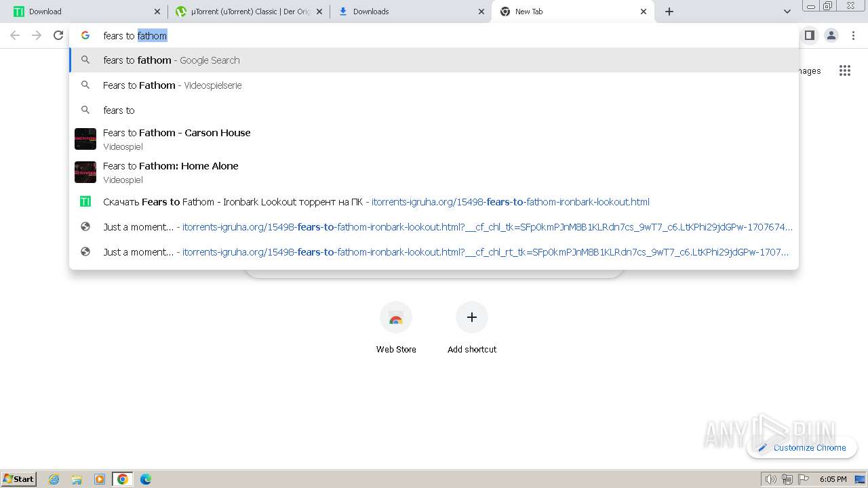Image resolution: width=868 pixels, height=488 pixels.
Task: Select the Fears to Fathom - Carson House suggestion
Action: [434, 139]
